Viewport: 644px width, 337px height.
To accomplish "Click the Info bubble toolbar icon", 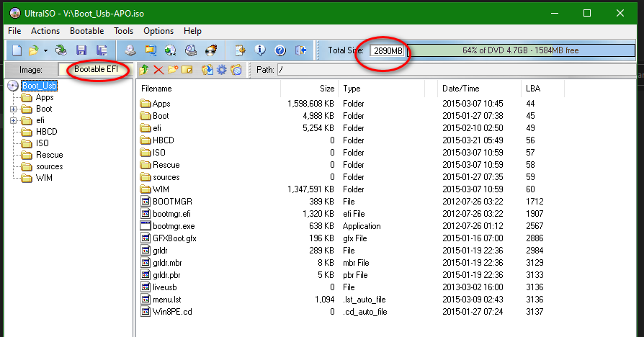I will (x=260, y=50).
